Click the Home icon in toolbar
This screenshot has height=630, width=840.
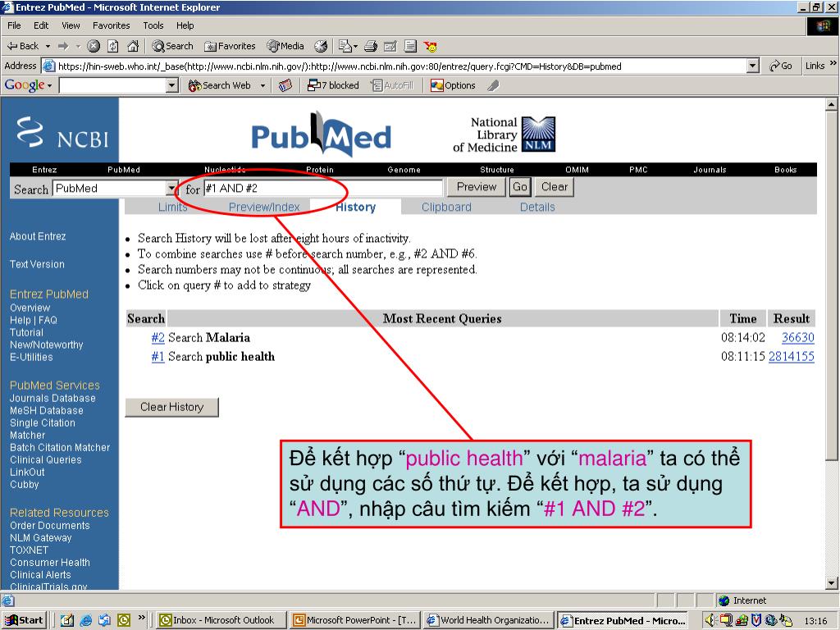point(133,46)
